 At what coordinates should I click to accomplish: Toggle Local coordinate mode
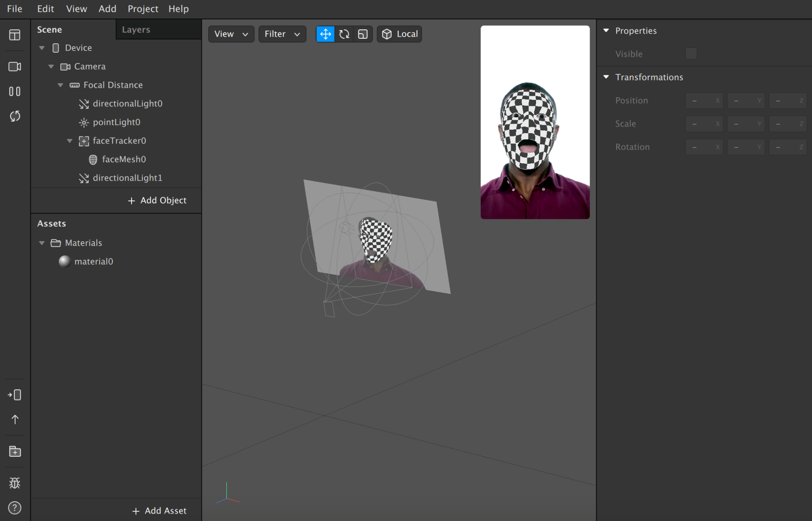(x=399, y=34)
